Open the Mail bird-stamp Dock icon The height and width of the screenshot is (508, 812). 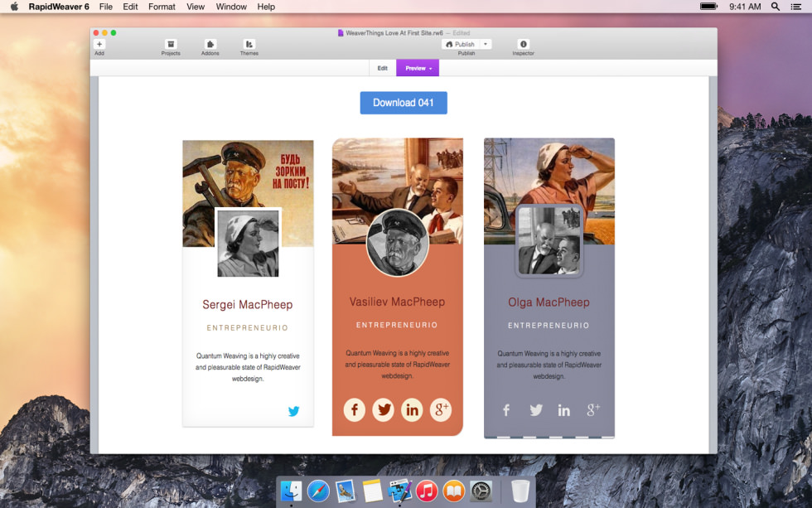click(x=345, y=491)
